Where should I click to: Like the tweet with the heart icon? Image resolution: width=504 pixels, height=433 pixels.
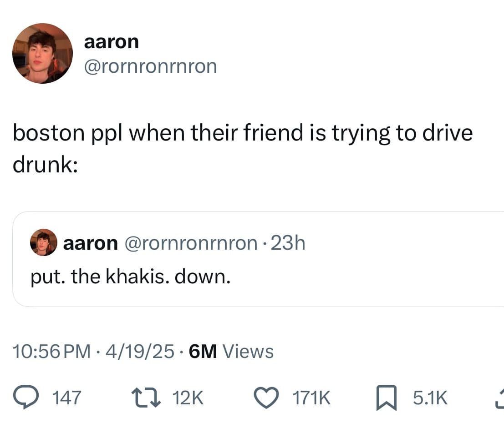point(266,398)
